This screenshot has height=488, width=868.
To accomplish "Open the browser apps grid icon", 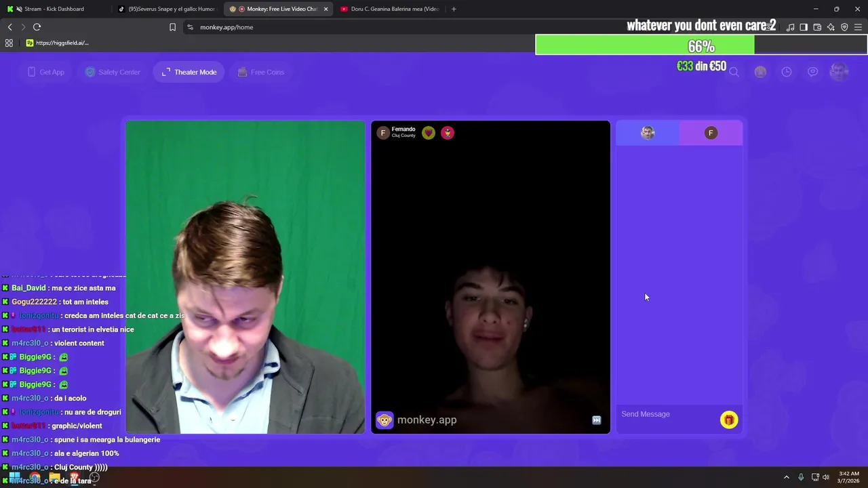I will pos(9,43).
